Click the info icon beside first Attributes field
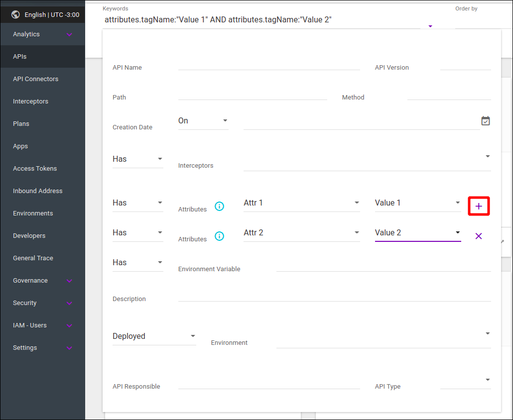 [219, 206]
